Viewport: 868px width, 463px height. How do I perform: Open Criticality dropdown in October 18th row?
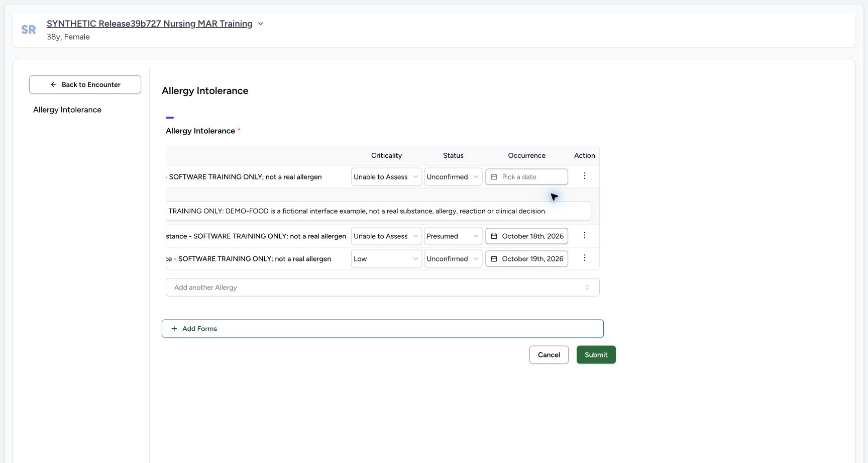tap(386, 236)
